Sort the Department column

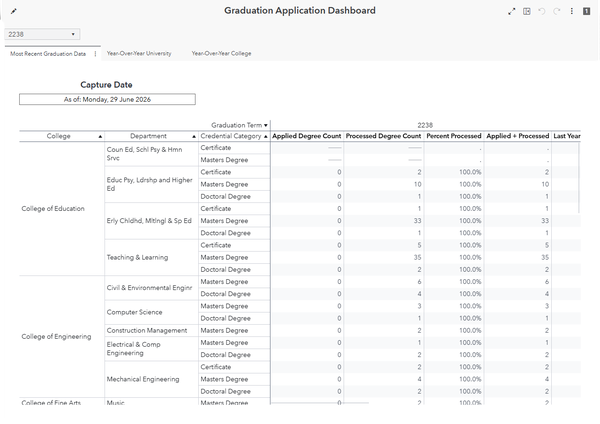pyautogui.click(x=194, y=136)
